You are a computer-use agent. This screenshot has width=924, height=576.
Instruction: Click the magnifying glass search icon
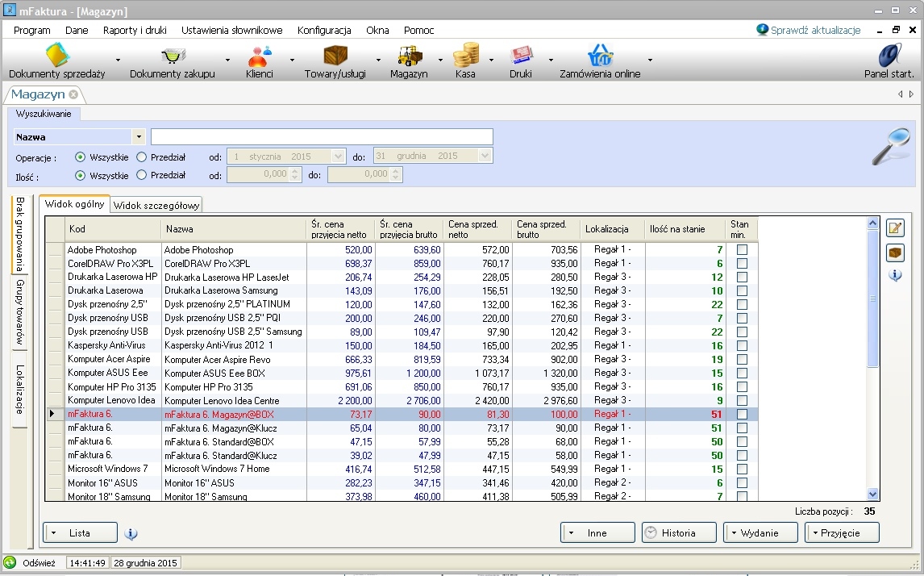coord(891,147)
